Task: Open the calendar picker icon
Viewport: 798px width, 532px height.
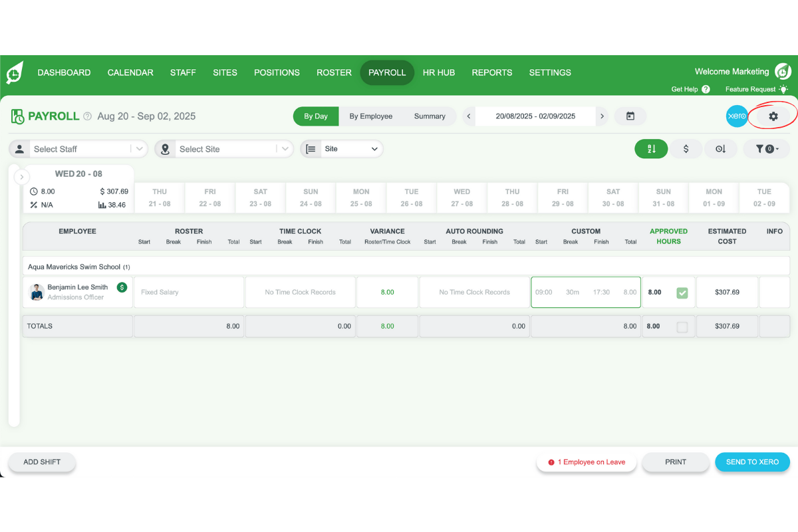Action: tap(630, 116)
